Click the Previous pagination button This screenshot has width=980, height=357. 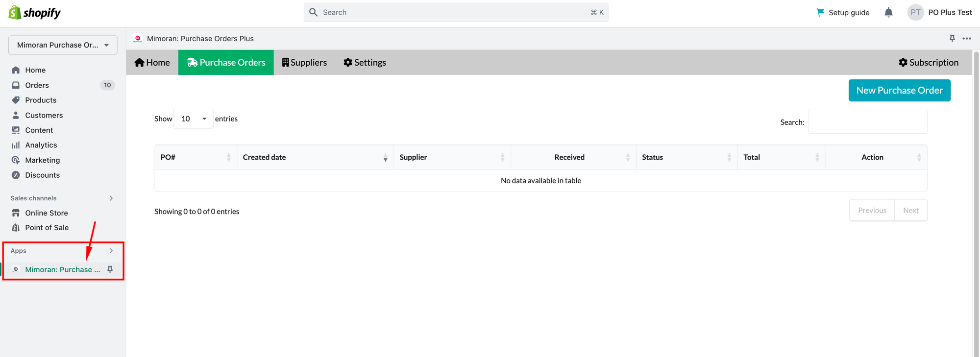(872, 210)
